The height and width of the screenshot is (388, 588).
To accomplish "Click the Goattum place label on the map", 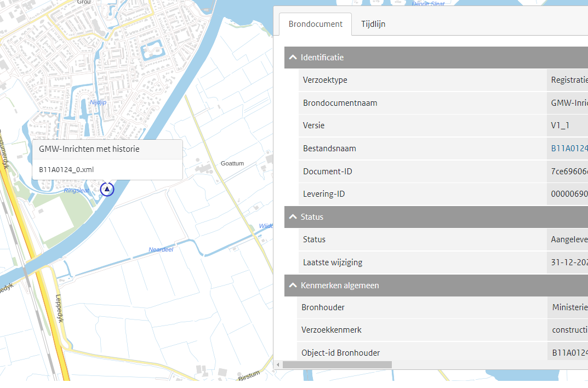I will pos(232,163).
